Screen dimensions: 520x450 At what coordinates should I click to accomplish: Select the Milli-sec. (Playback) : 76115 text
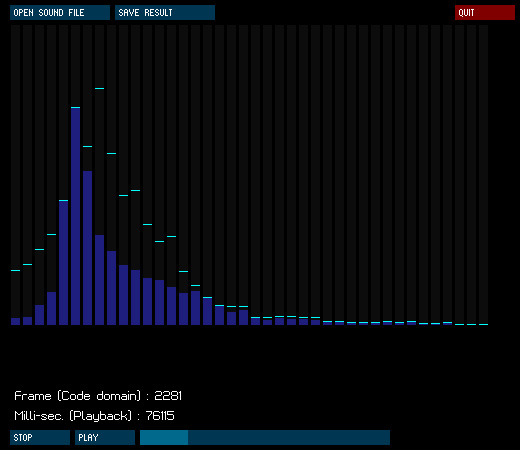(94, 416)
